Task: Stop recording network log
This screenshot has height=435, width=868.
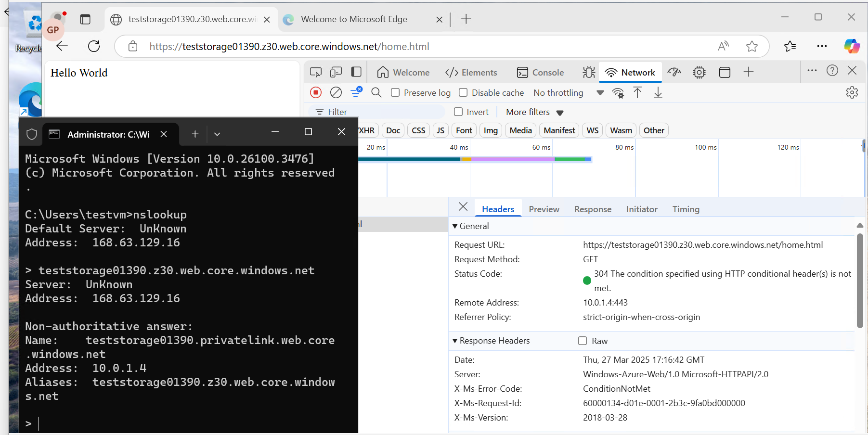Action: [x=316, y=92]
